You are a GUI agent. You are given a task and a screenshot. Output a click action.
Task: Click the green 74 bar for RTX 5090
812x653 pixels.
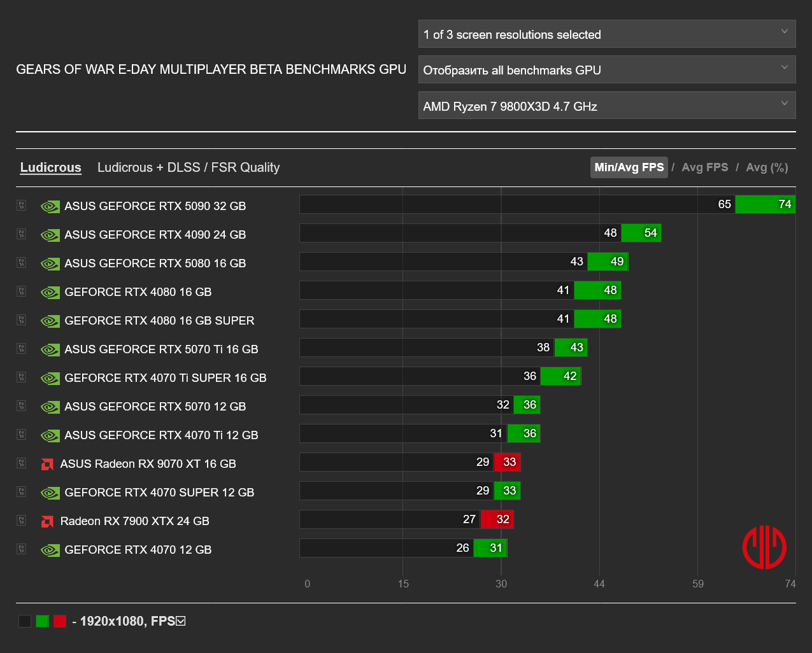pos(766,204)
